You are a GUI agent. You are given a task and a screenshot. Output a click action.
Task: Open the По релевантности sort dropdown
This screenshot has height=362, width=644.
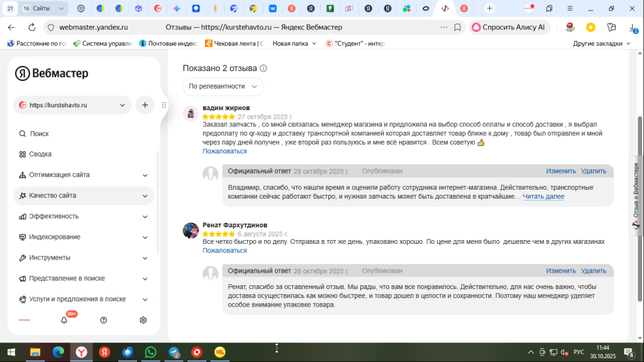[223, 87]
